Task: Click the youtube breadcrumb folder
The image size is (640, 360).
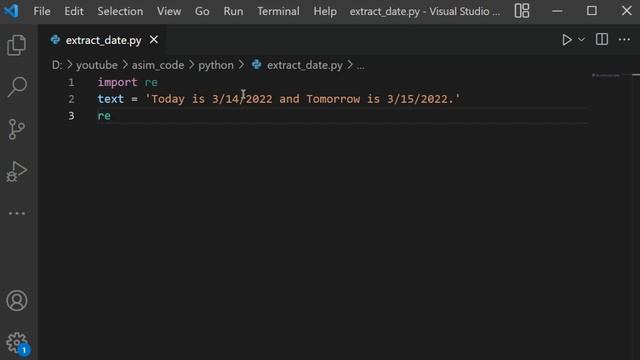Action: [x=97, y=65]
